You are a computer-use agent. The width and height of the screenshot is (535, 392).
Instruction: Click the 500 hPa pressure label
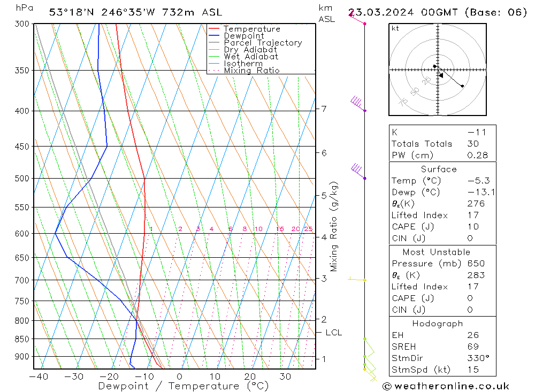pyautogui.click(x=22, y=179)
